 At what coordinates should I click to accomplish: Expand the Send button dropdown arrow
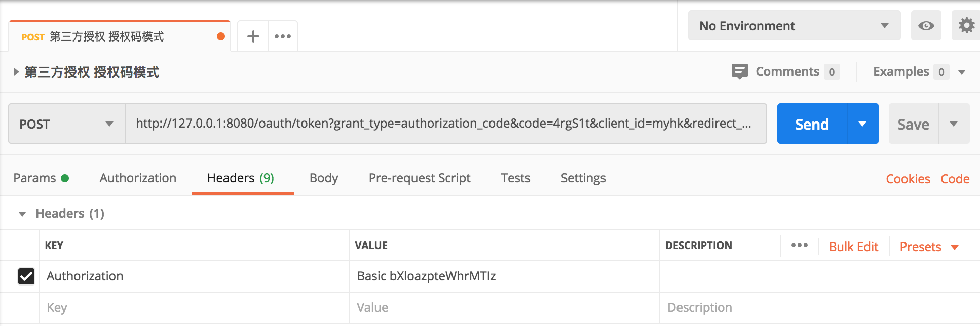(x=862, y=124)
